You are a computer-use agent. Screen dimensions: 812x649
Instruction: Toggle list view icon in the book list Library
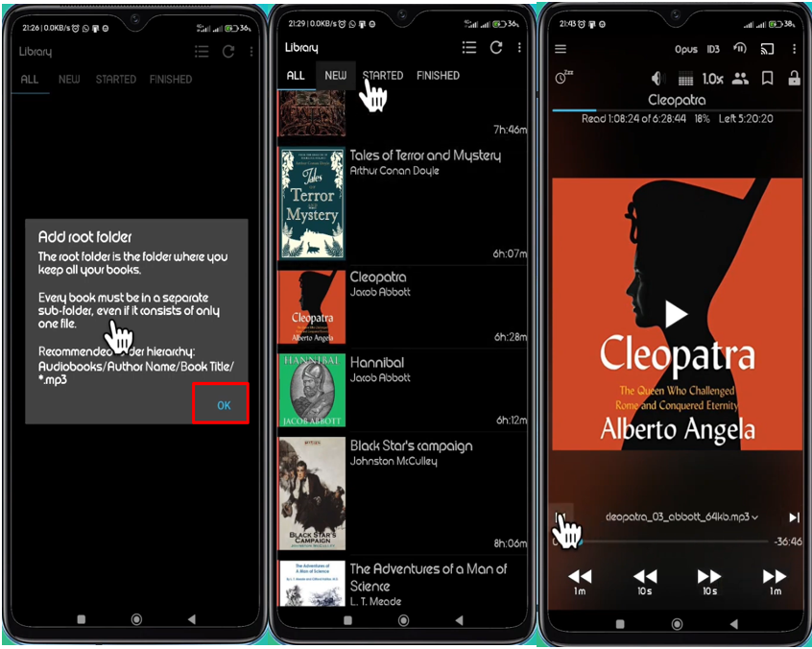click(x=469, y=48)
